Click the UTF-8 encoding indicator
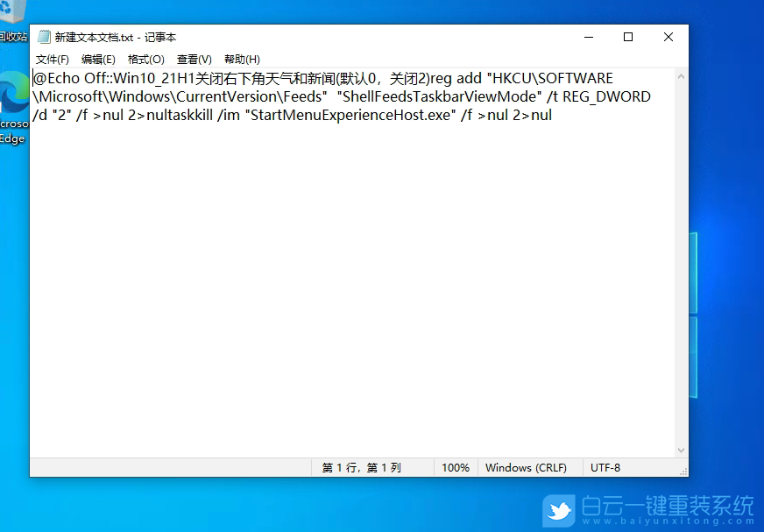This screenshot has height=532, width=764. [x=606, y=467]
